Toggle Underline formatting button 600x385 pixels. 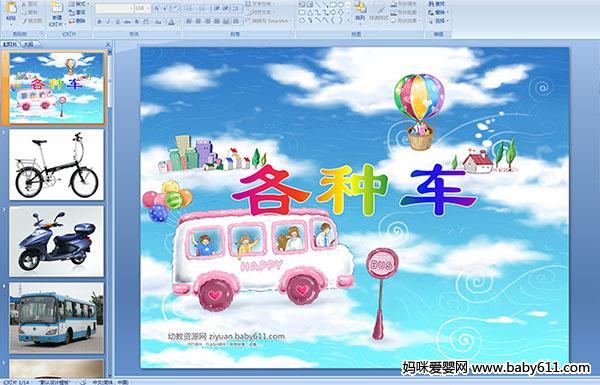pyautogui.click(x=117, y=22)
